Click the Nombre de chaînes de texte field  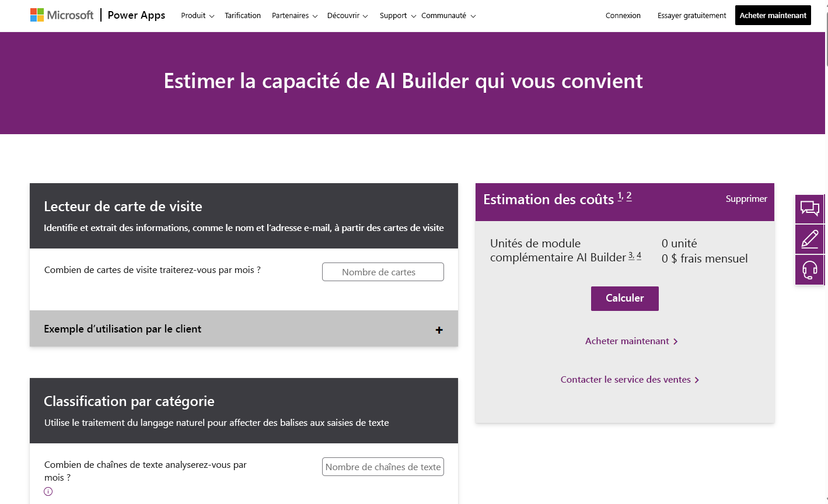pos(383,467)
